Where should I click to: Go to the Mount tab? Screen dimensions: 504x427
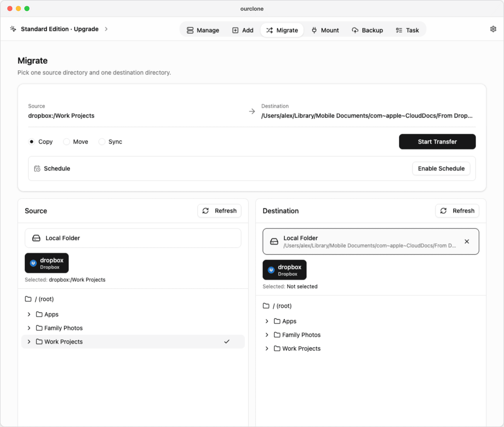325,30
